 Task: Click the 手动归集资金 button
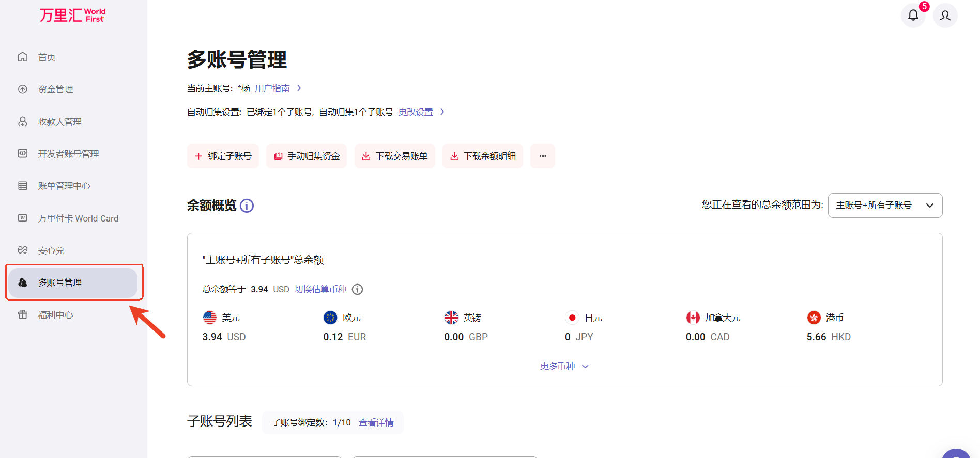(307, 156)
